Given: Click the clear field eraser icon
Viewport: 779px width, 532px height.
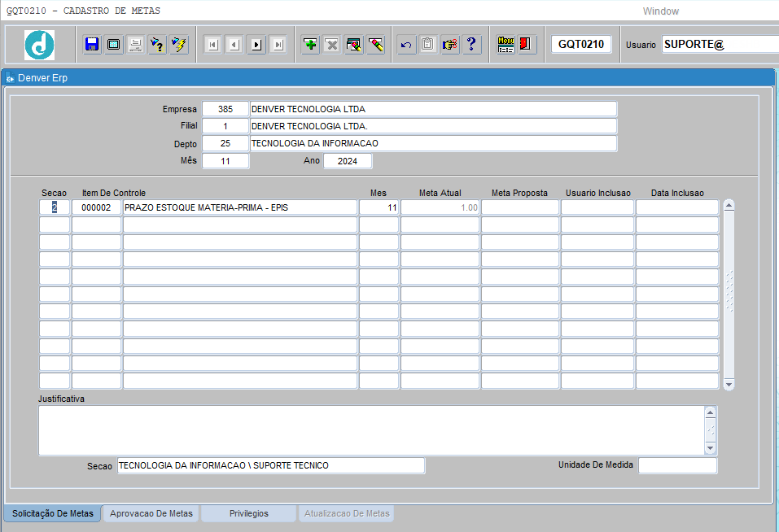Looking at the screenshot, I should point(375,45).
